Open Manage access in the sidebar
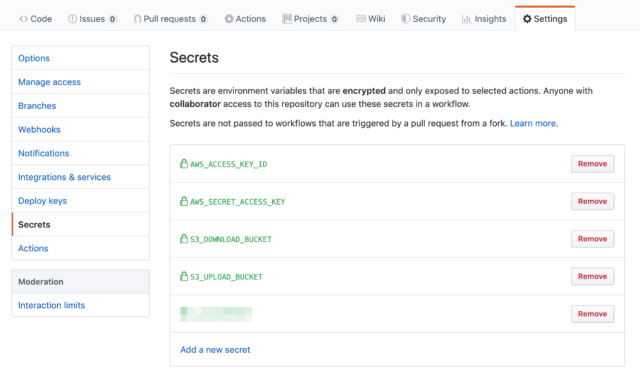 [x=49, y=82]
